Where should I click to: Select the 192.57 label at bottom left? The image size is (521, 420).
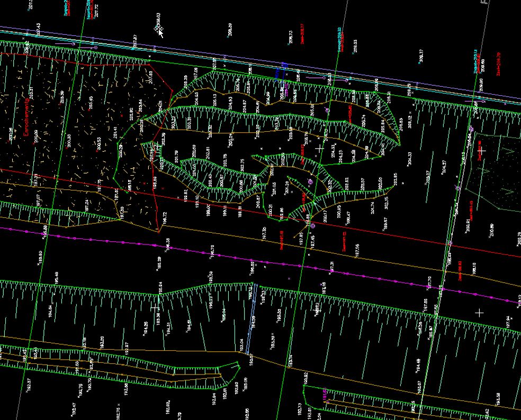[x=28, y=385]
